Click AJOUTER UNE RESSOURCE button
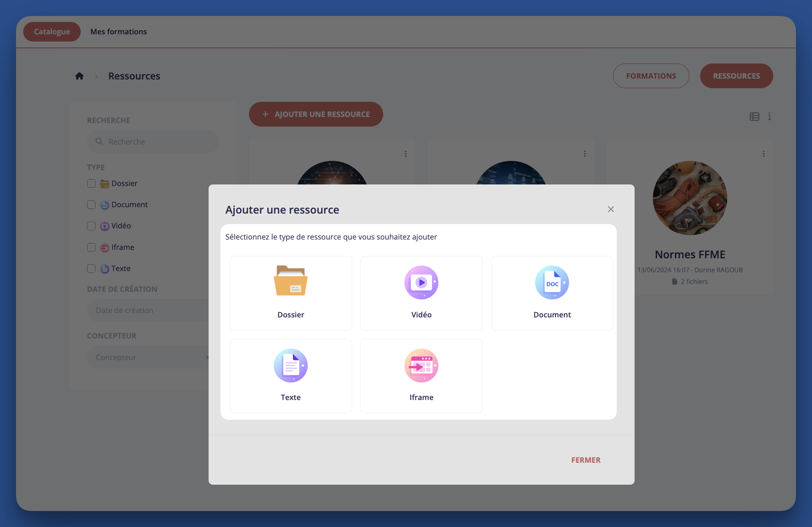 tap(316, 114)
